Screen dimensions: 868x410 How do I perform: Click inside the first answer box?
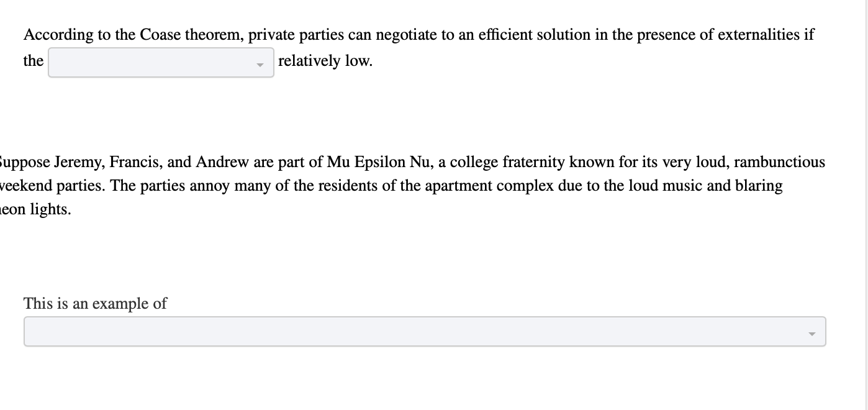(143, 62)
